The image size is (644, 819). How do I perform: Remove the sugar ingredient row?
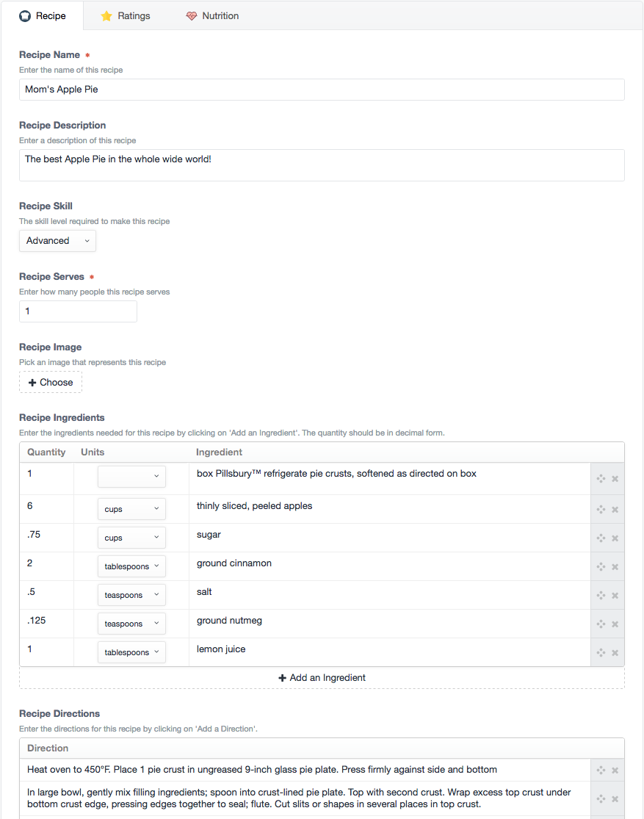(615, 538)
